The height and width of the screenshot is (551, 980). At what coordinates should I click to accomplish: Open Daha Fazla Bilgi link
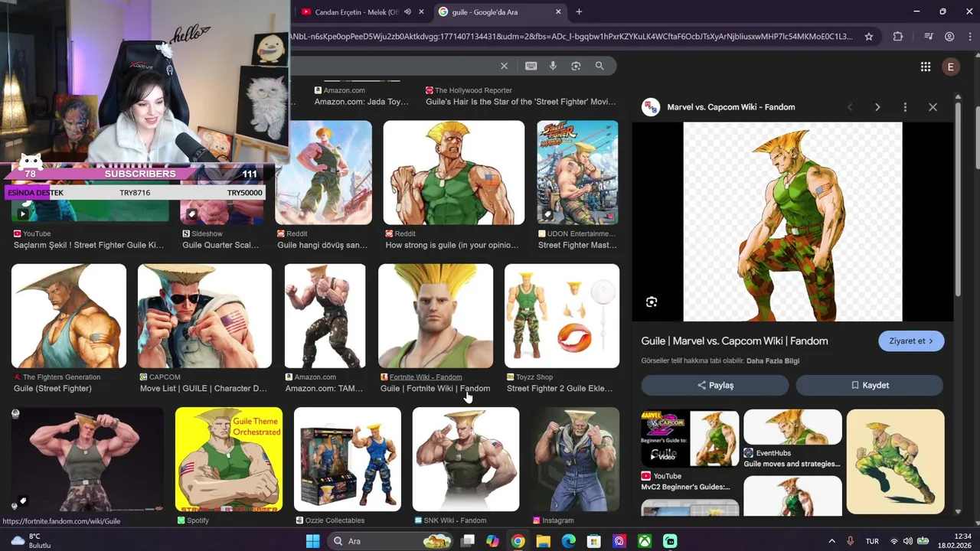pos(773,360)
